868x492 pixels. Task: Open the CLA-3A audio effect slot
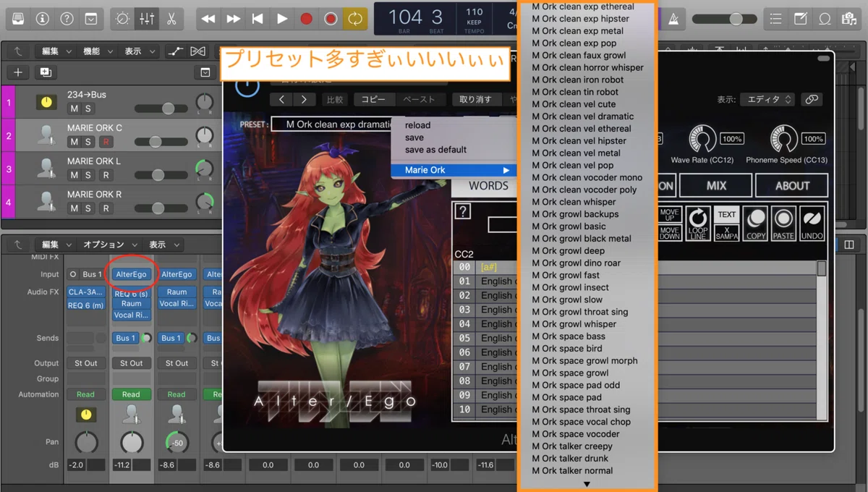coord(86,292)
